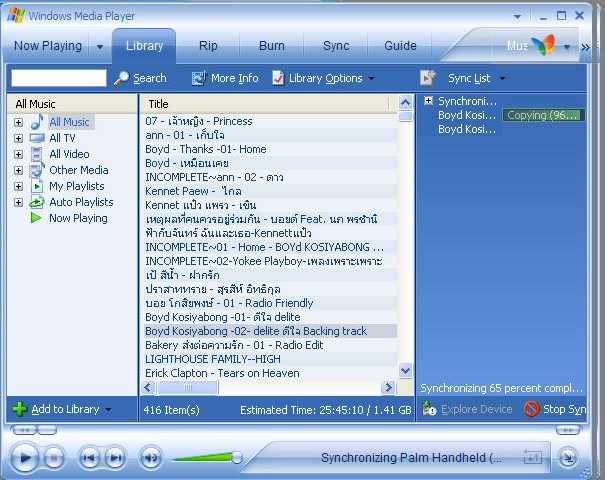Expand the Auto Playlists tree node
The image size is (605, 480).
click(18, 202)
